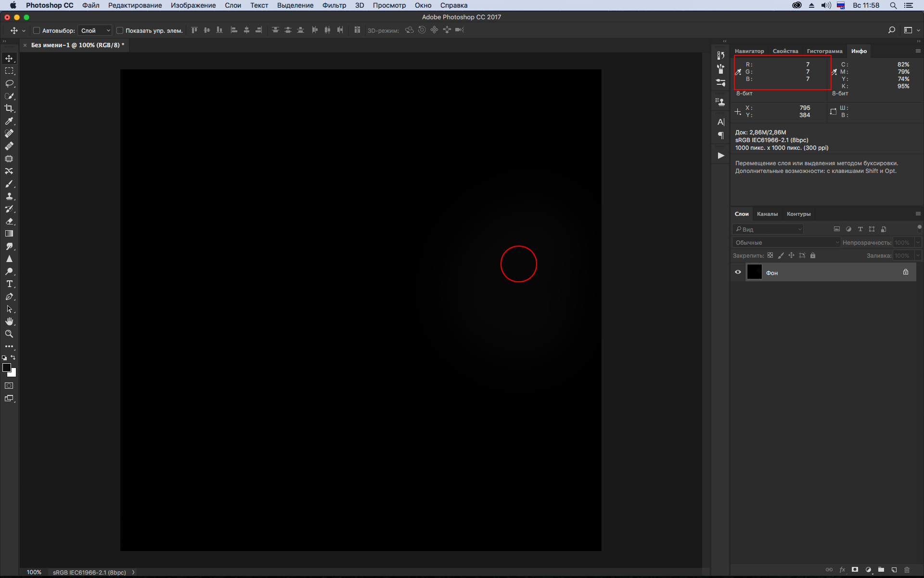Enable Показать упр. элем. checkbox

(120, 30)
